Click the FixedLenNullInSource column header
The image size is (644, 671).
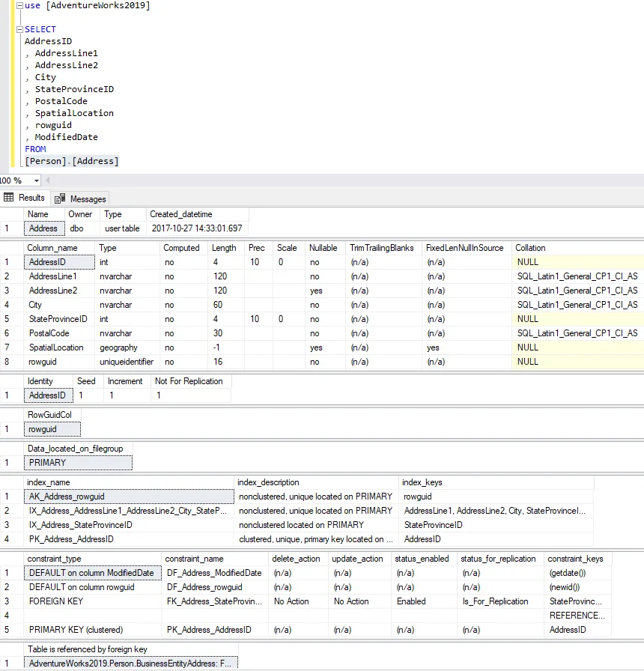point(467,248)
